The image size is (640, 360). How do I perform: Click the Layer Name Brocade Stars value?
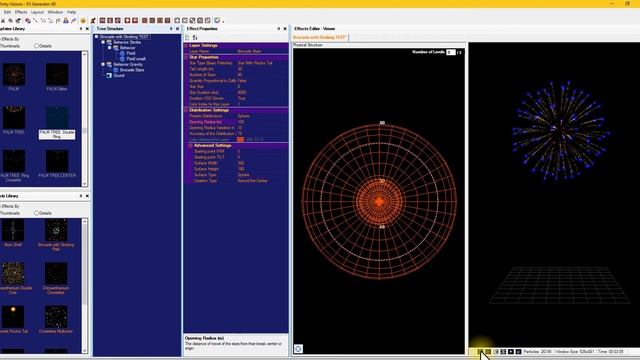tap(249, 51)
